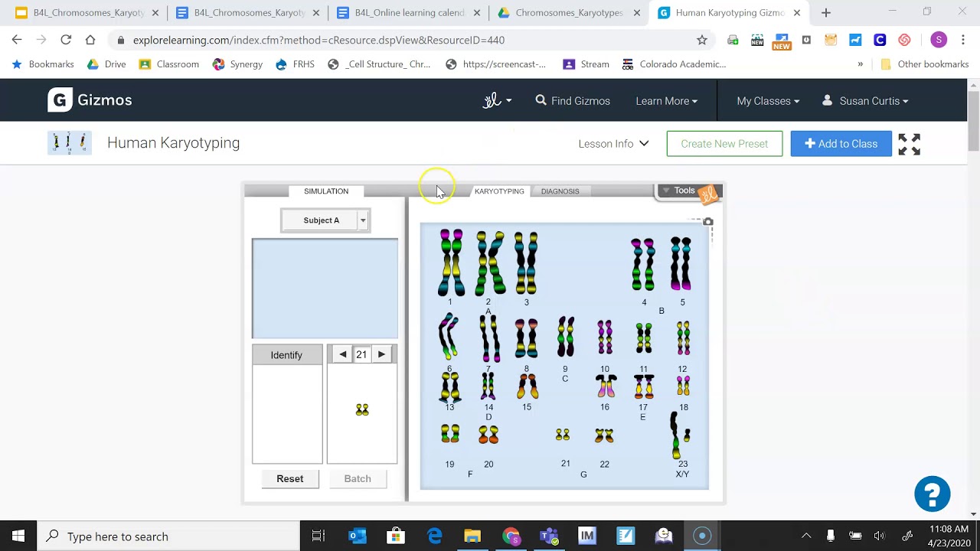980x551 pixels.
Task: Expand the Learn More menu
Action: pyautogui.click(x=666, y=101)
